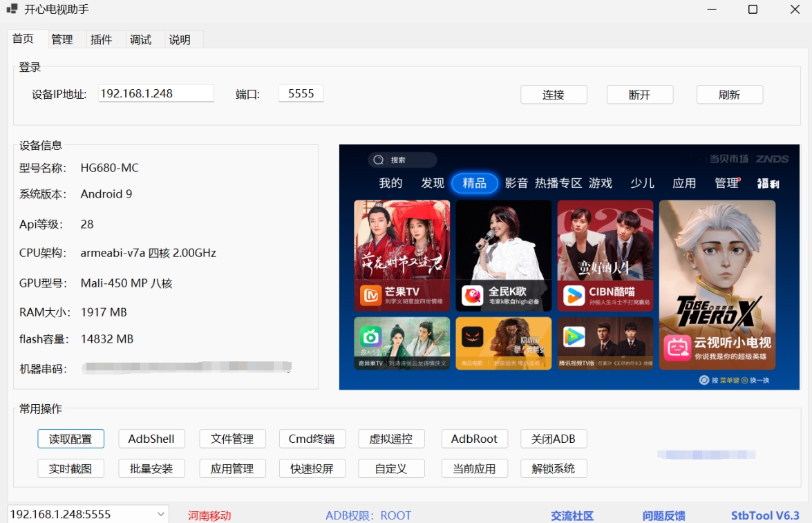Open the 虚拟遥控 virtual remote
This screenshot has height=523, width=812.
[x=390, y=438]
